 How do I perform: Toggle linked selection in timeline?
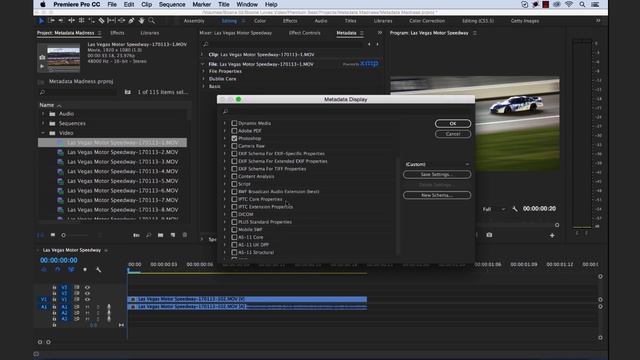(x=71, y=270)
